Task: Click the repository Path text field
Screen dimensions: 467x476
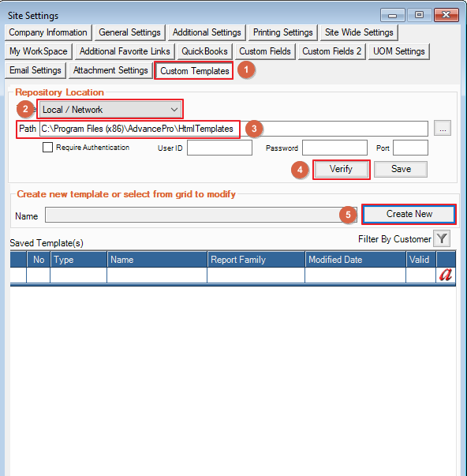Action: [233, 129]
